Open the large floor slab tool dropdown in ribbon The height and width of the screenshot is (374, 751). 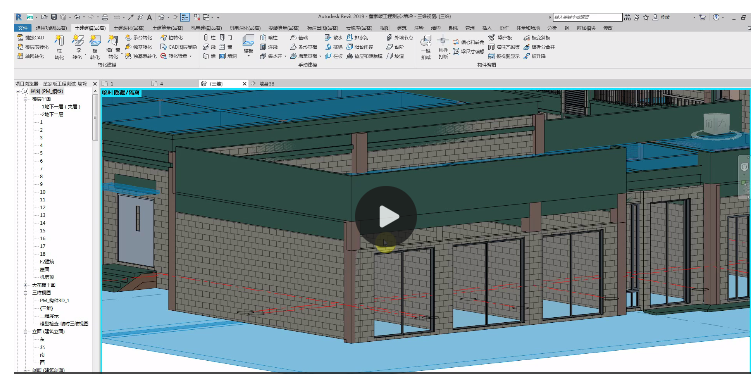click(248, 55)
